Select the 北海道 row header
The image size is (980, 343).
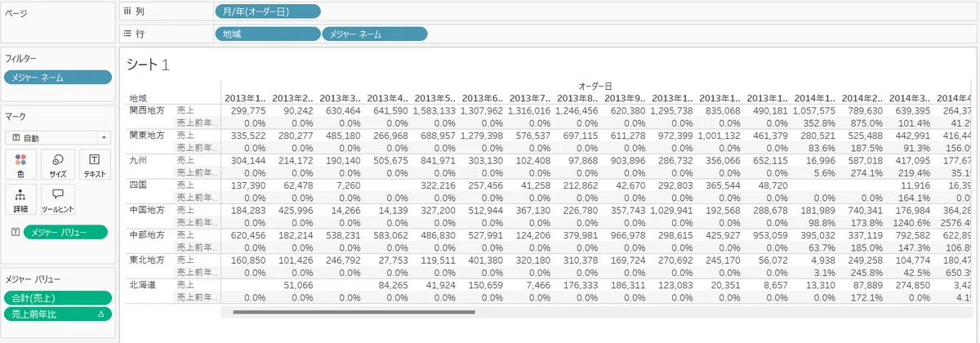142,286
